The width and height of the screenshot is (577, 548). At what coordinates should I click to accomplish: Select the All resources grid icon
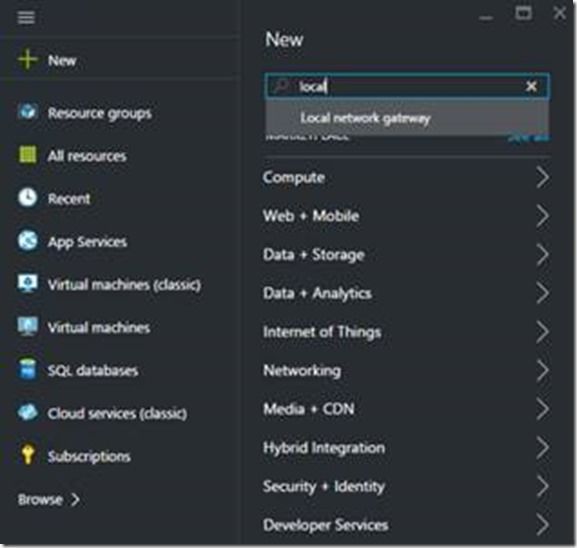pyautogui.click(x=28, y=155)
